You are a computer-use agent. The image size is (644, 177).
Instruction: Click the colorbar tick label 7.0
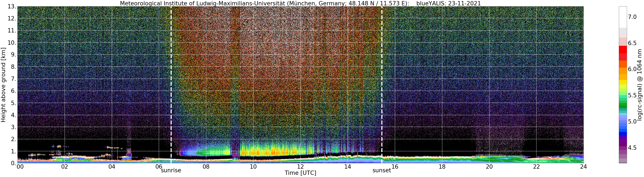click(632, 17)
